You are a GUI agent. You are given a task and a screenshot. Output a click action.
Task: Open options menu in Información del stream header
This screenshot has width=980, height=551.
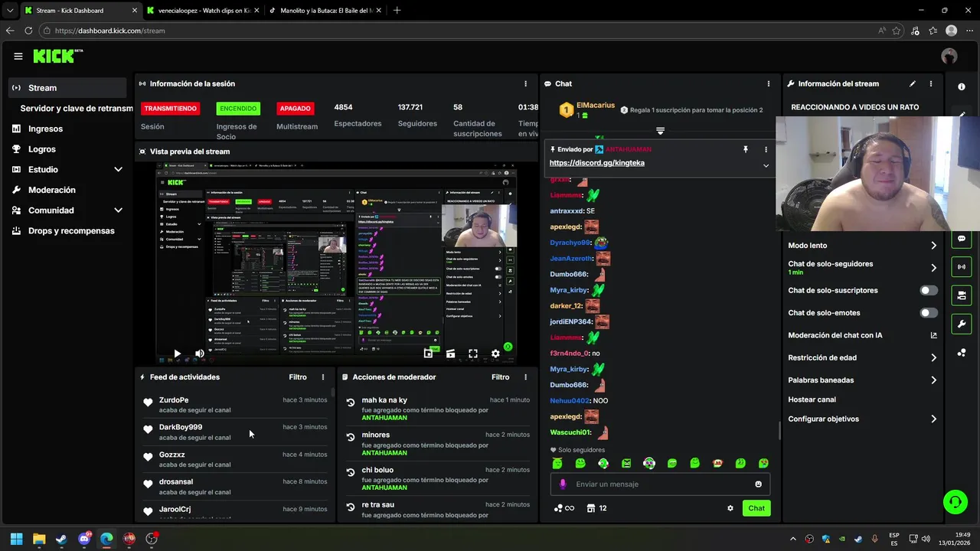coord(931,83)
